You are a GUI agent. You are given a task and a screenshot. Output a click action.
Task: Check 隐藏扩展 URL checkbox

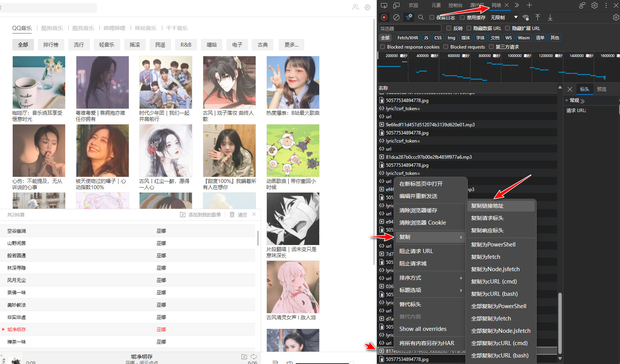pyautogui.click(x=507, y=28)
